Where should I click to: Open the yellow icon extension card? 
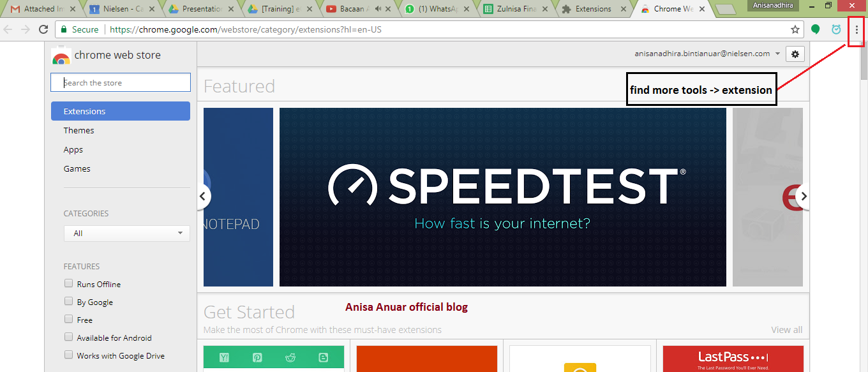point(580,359)
